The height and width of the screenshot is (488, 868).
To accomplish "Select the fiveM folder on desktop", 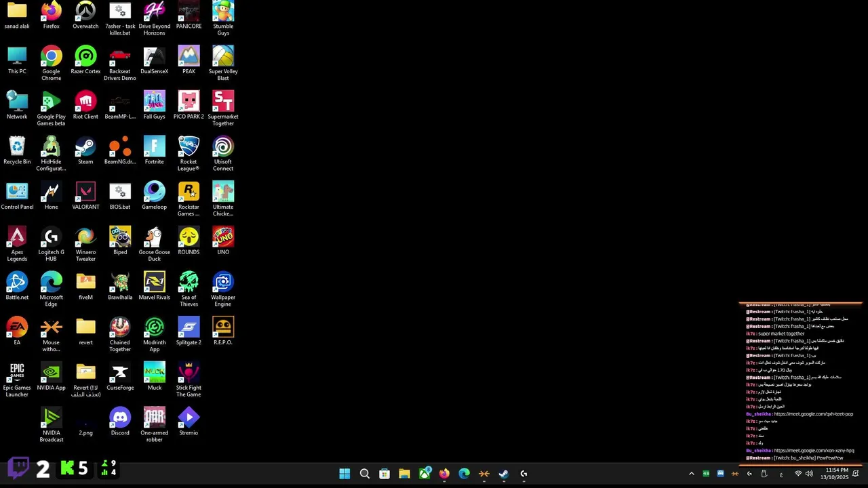I will 85,286.
